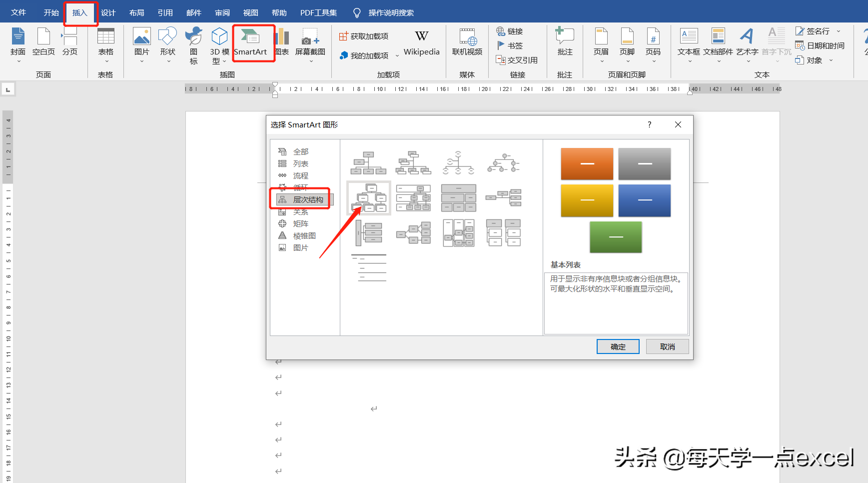Open screenshot (屏幕截图) tool

tap(310, 45)
